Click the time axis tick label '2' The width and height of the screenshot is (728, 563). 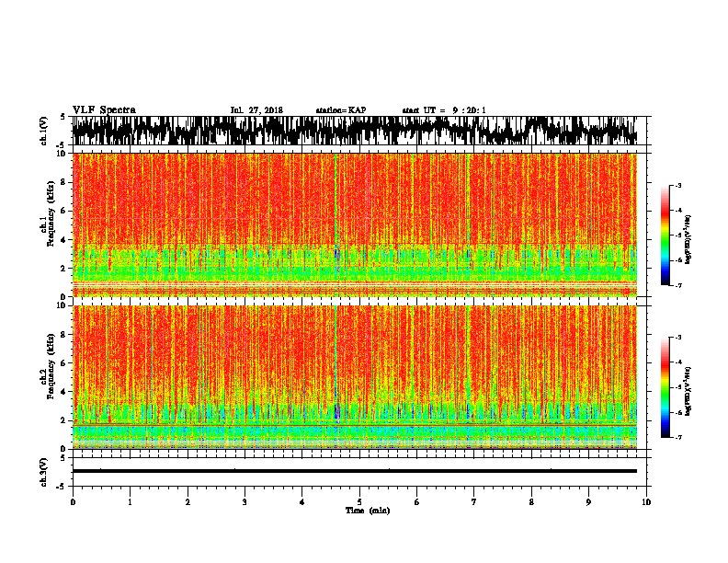point(188,502)
